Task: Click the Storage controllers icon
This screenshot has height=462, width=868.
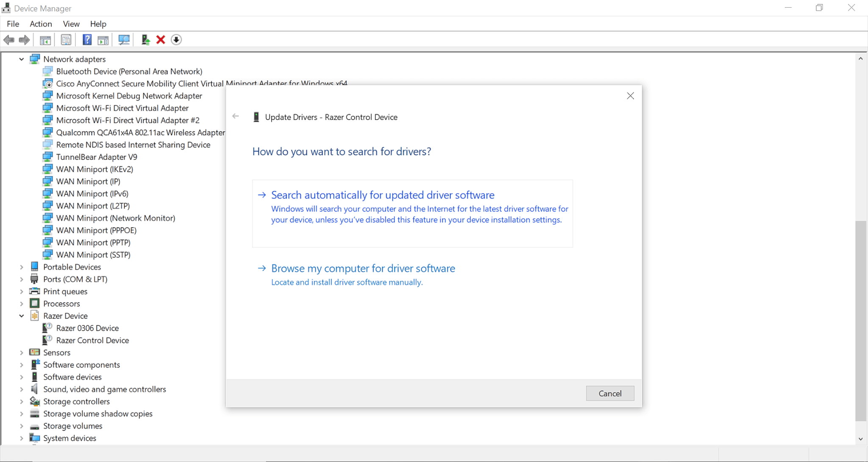Action: click(35, 401)
